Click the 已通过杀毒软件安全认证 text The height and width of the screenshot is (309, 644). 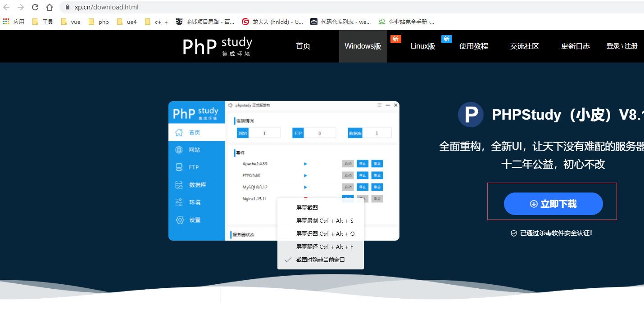[556, 233]
